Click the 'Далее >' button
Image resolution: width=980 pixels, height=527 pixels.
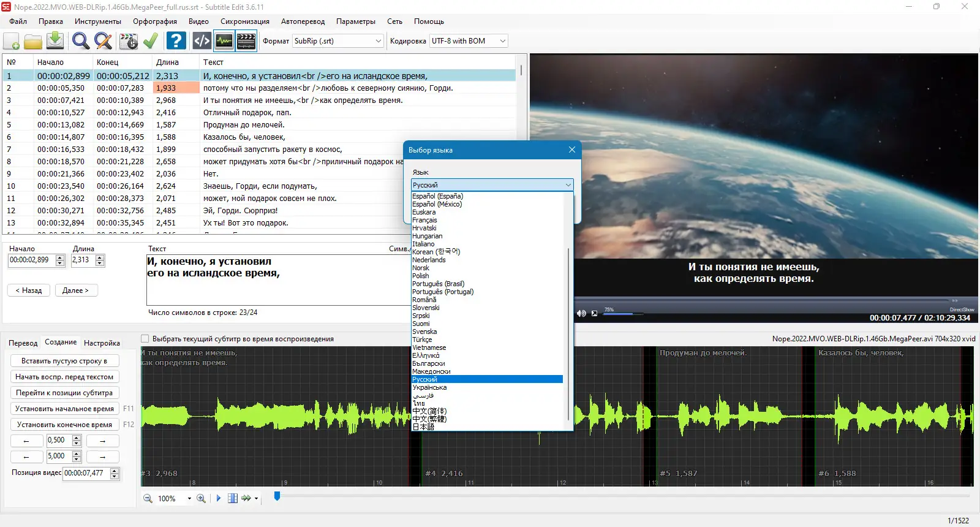coord(76,290)
